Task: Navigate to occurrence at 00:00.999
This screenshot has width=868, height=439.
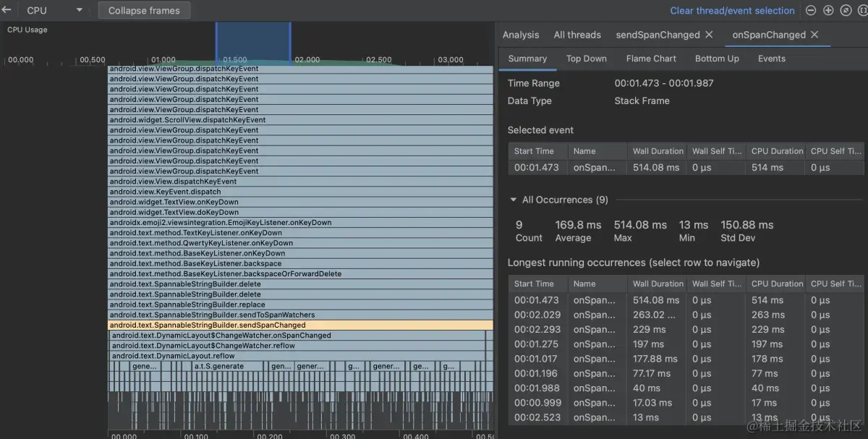Action: click(686, 403)
